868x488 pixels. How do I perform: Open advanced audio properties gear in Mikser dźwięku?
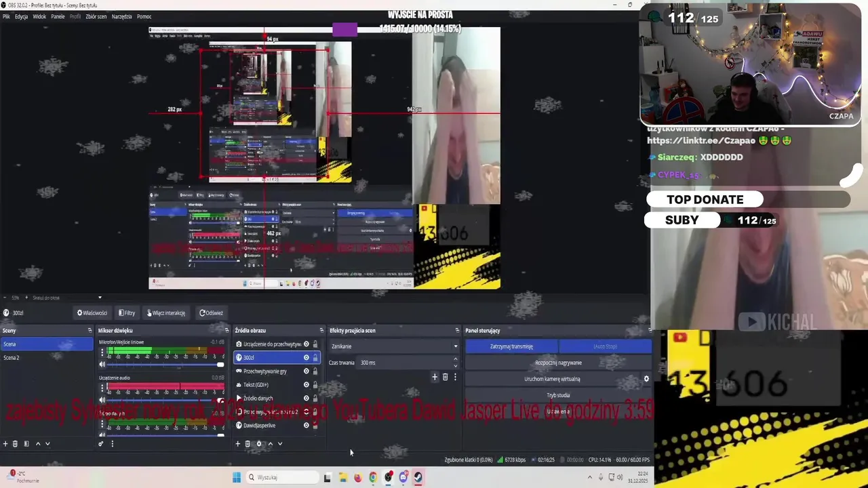[x=101, y=444]
